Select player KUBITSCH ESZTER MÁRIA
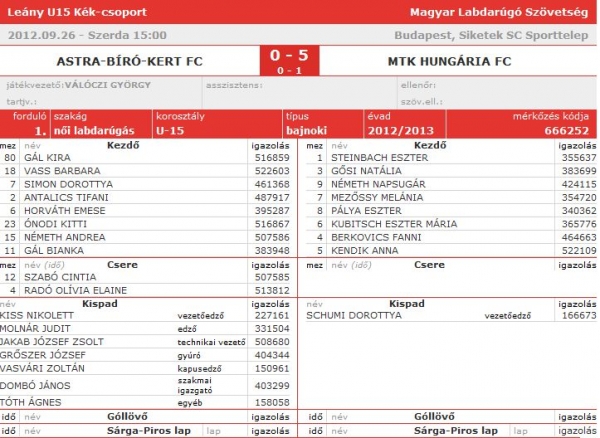The height and width of the screenshot is (438, 600). point(394,224)
